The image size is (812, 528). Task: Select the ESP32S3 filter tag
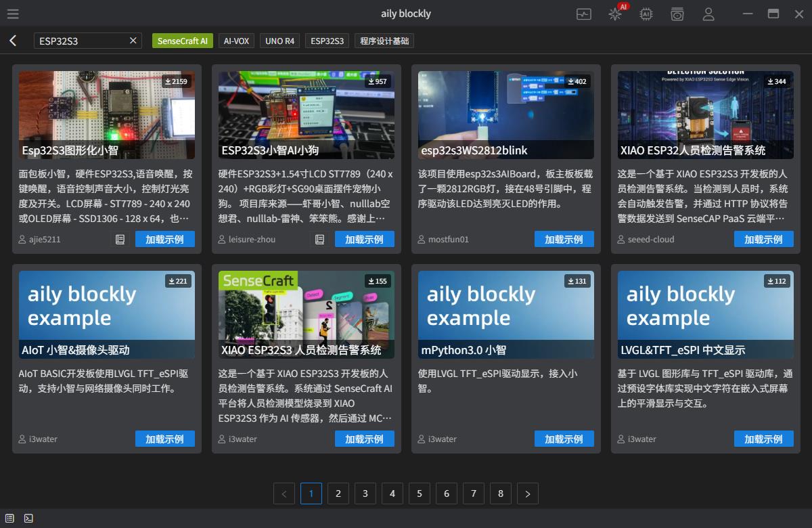327,41
